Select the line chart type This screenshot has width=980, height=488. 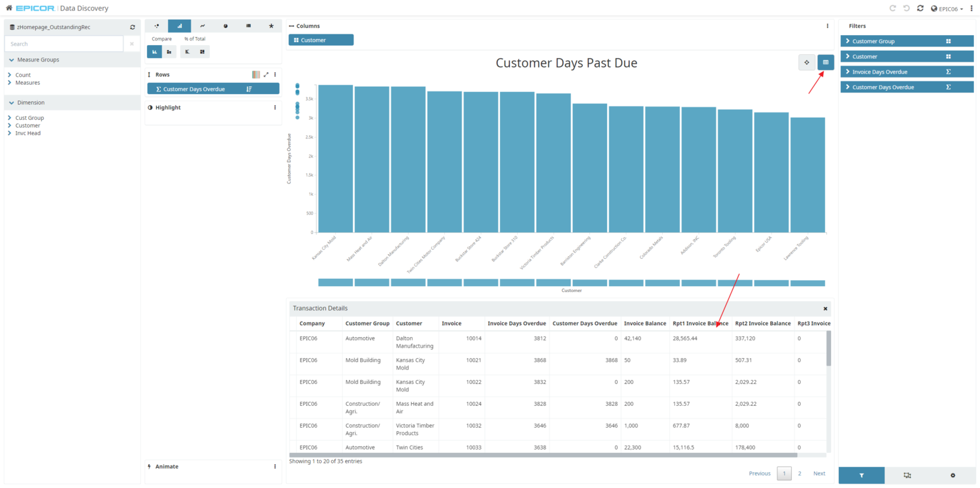pyautogui.click(x=202, y=26)
